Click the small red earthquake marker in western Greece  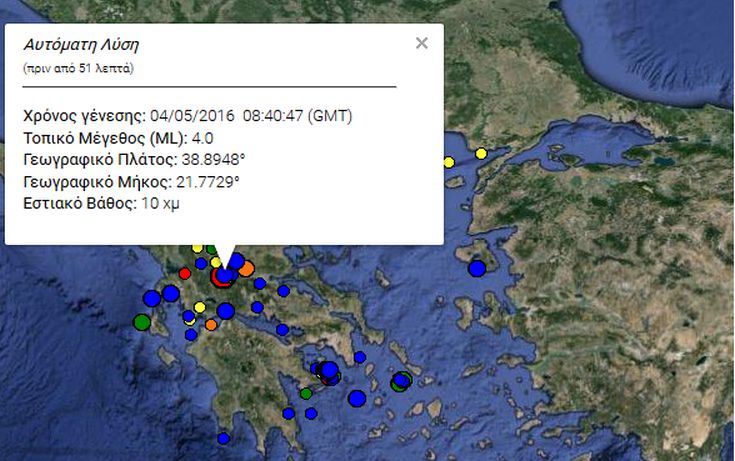coord(185,273)
